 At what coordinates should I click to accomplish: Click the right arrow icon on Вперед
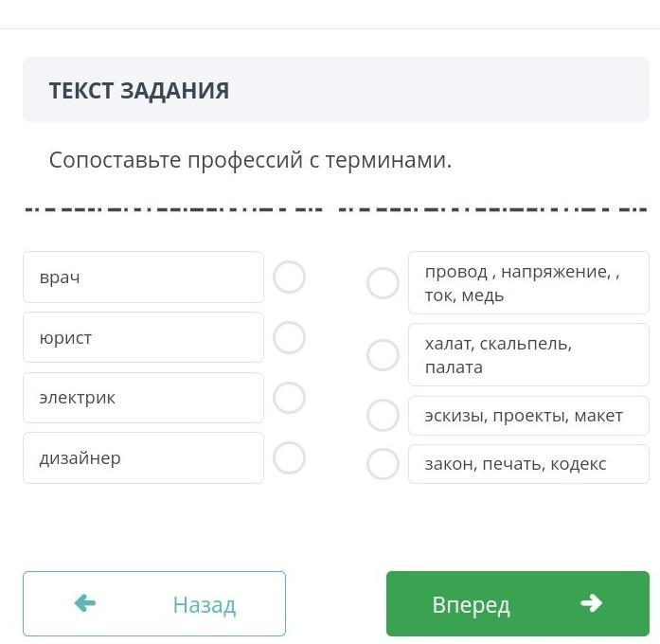click(x=592, y=603)
